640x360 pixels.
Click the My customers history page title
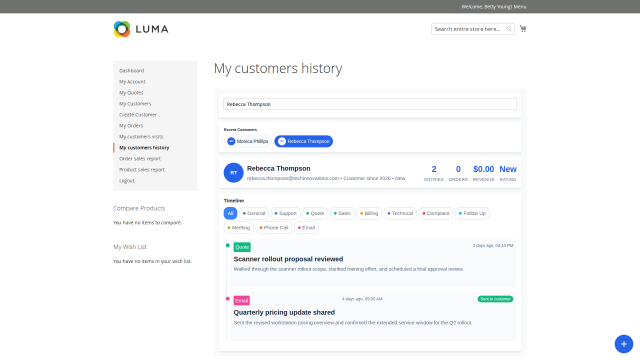(278, 68)
